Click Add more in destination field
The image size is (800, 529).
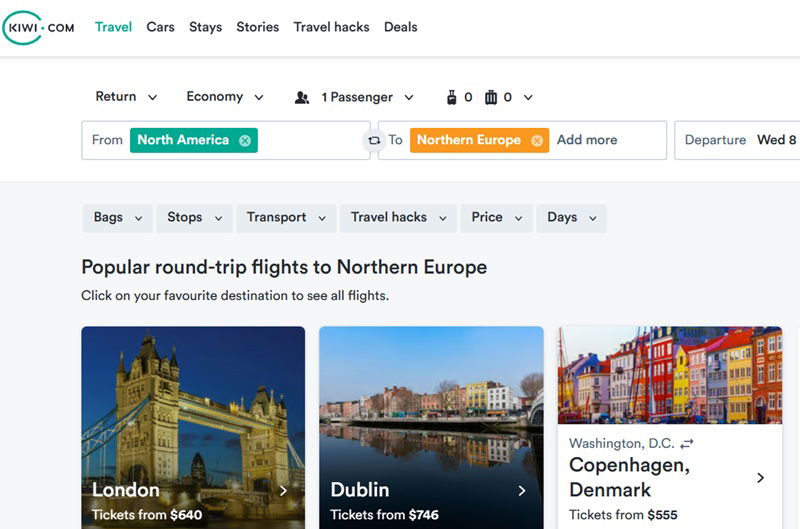(587, 140)
